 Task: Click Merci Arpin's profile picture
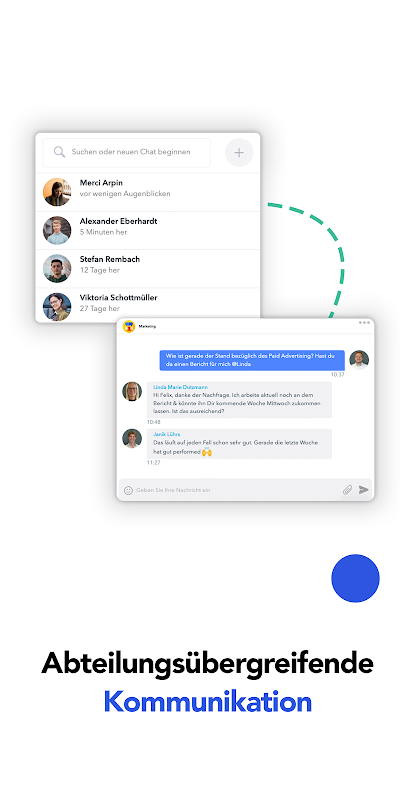57,192
